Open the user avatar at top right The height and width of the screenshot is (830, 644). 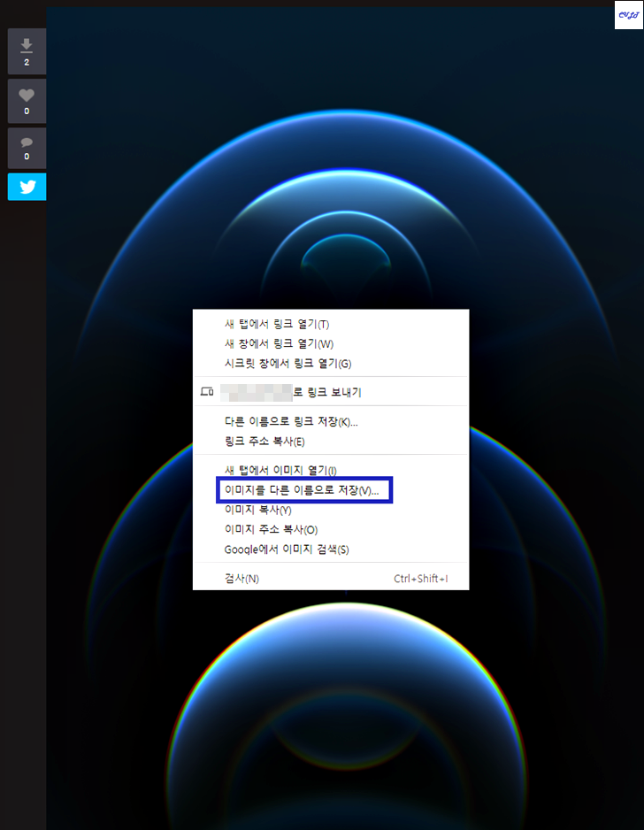click(629, 15)
